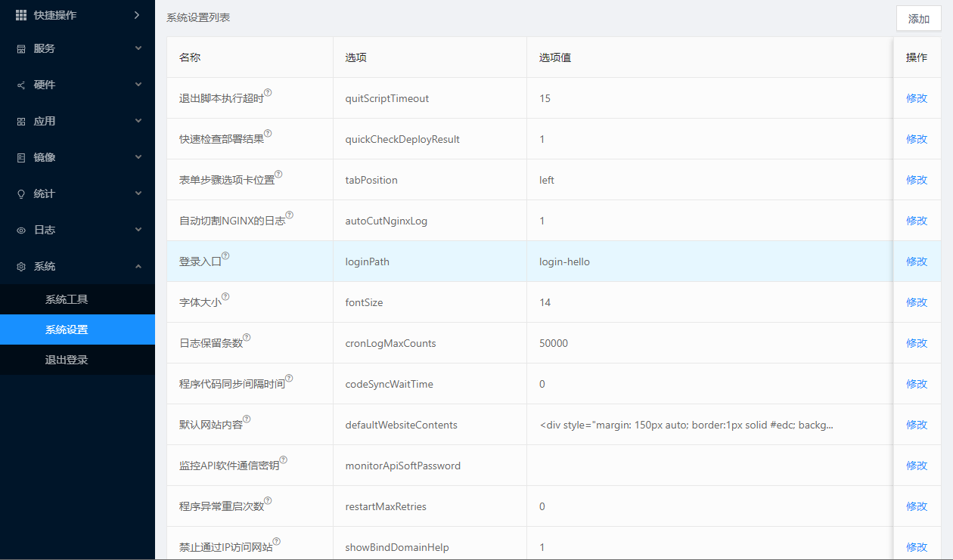Click the help icon beside 监控API软件通信密钥
This screenshot has width=953, height=560.
coord(284,460)
